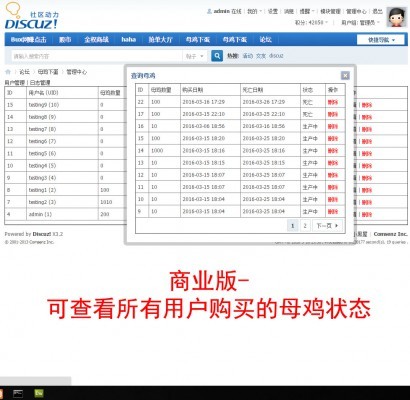Click page 1 in dialog pagination

pyautogui.click(x=293, y=226)
